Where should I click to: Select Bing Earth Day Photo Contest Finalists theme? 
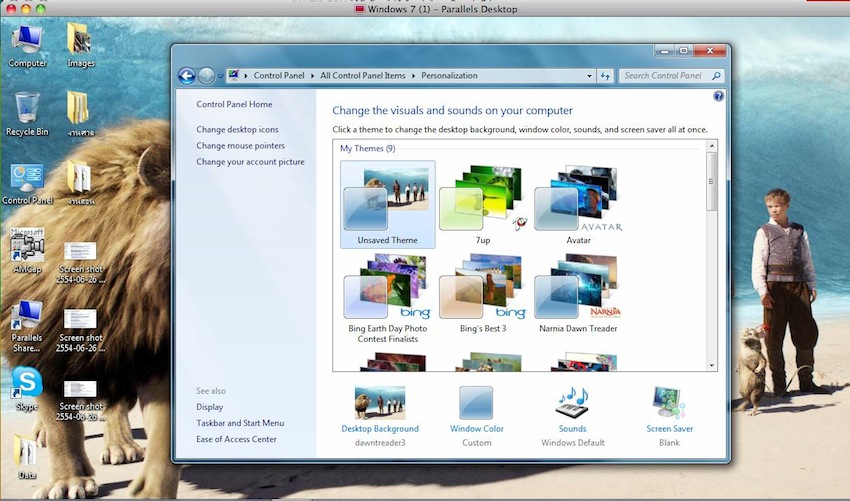(388, 298)
